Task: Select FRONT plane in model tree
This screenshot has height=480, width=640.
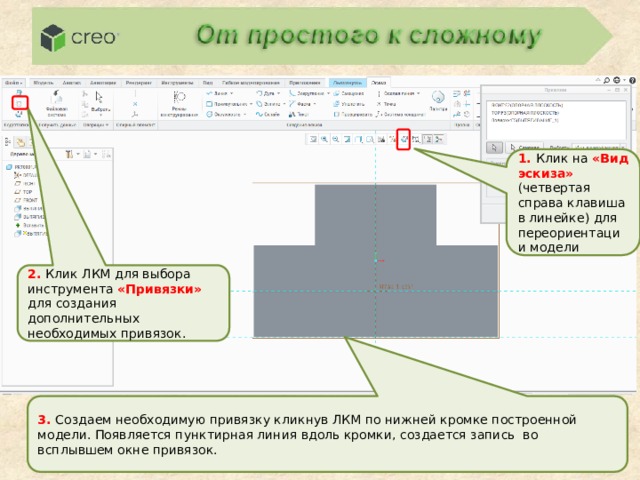Action: 26,200
